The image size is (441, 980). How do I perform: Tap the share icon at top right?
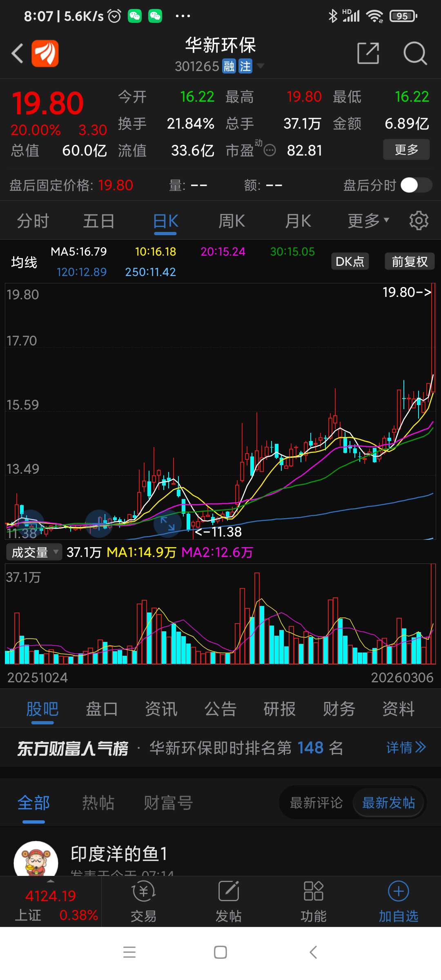click(x=368, y=53)
